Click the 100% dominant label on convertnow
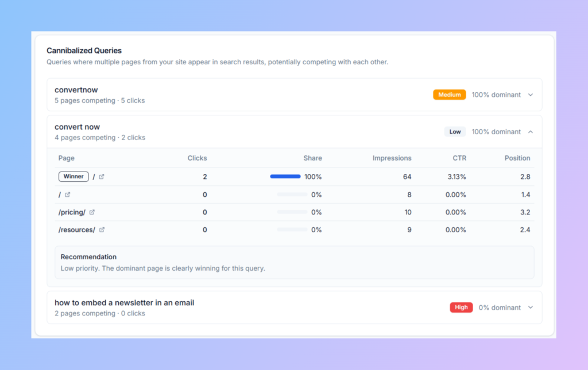The width and height of the screenshot is (588, 370). click(497, 94)
